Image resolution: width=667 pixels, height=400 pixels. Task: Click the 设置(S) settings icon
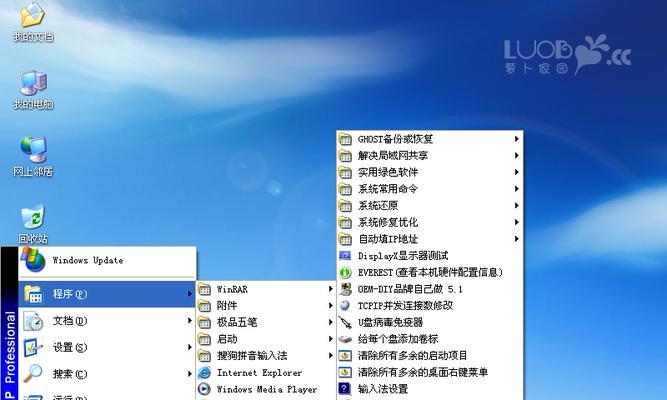[x=33, y=347]
